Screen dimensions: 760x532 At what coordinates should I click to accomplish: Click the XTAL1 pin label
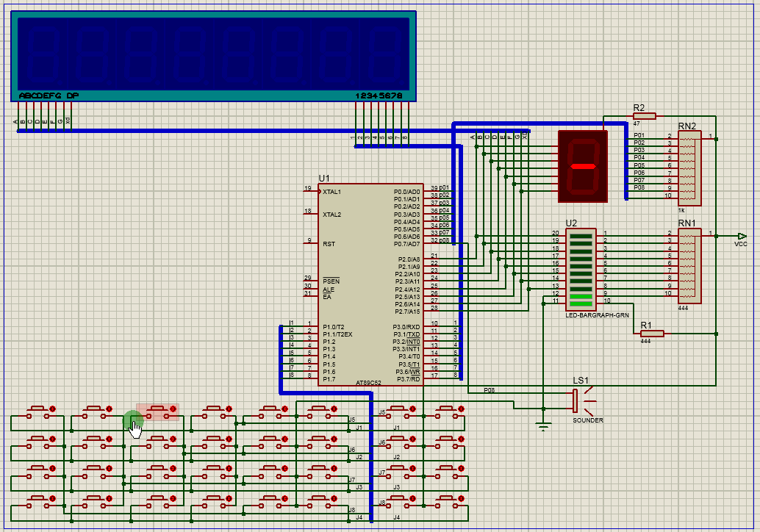click(x=332, y=192)
